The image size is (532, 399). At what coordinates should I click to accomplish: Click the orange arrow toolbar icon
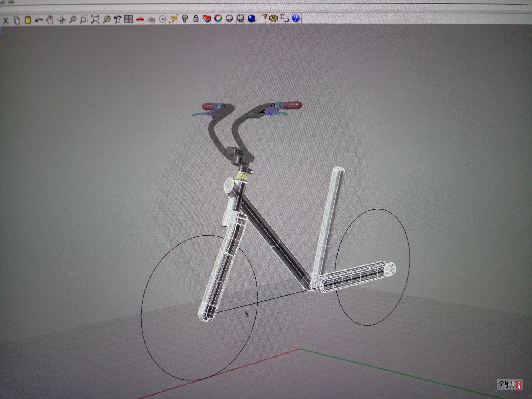[x=264, y=17]
